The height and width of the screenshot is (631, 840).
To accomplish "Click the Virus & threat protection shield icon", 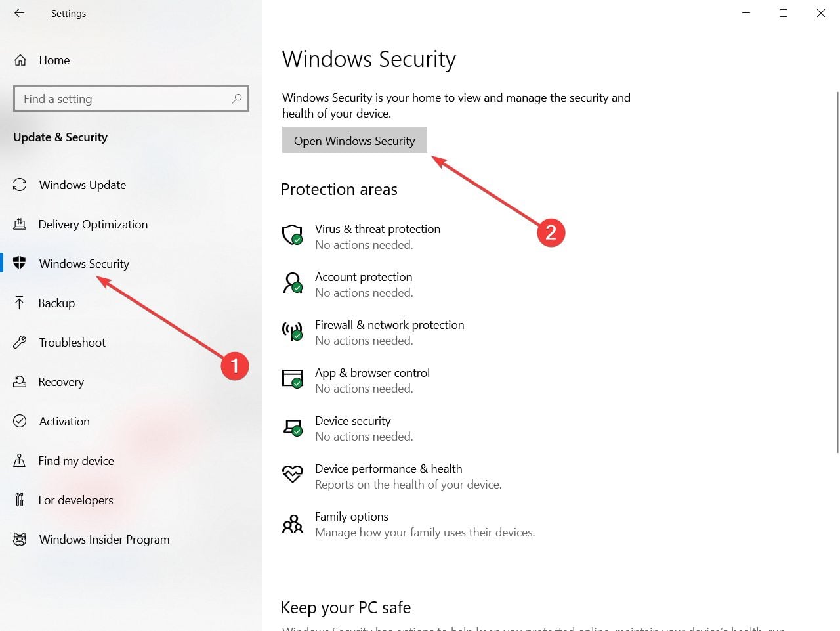I will (x=292, y=235).
